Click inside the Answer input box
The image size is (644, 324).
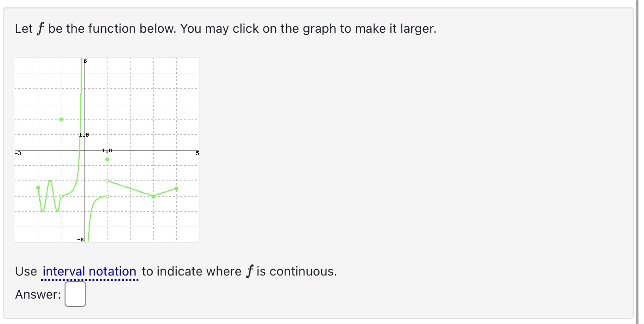[x=75, y=294]
